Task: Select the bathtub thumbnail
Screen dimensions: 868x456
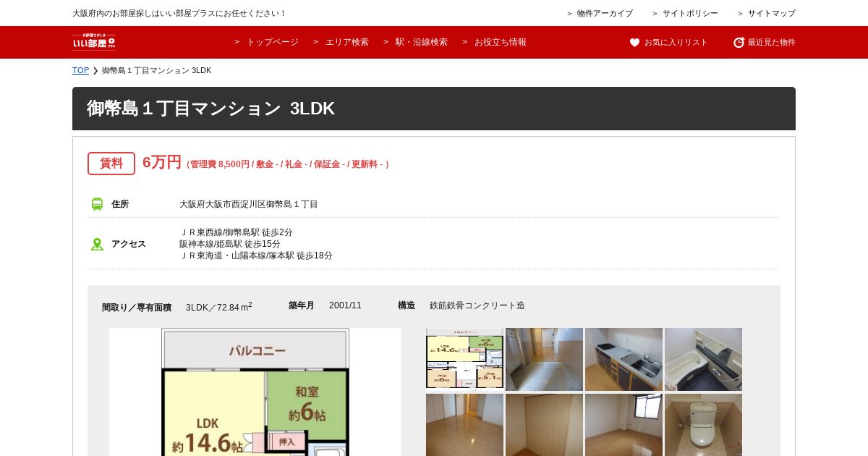Action: tap(703, 359)
